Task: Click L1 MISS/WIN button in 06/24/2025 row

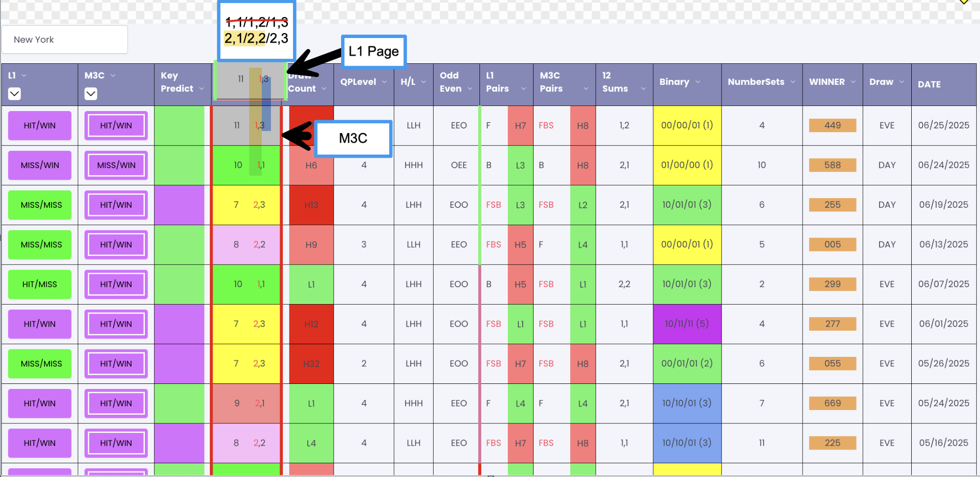Action: [x=40, y=165]
